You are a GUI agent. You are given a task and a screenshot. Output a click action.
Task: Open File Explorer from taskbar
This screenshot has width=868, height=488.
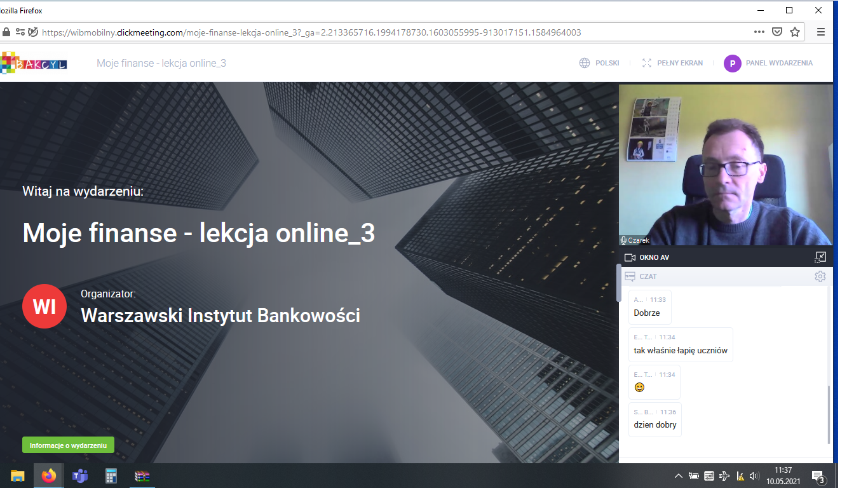coord(17,475)
